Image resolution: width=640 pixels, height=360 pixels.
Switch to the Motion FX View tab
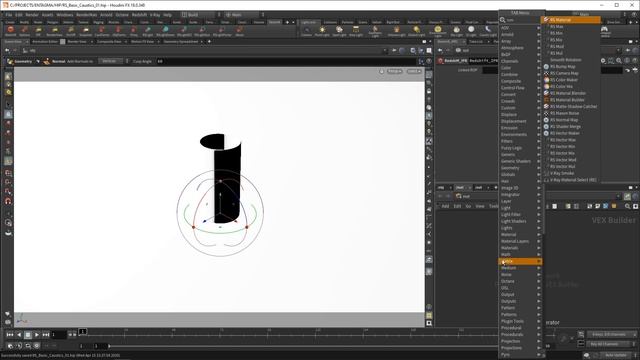coord(142,42)
